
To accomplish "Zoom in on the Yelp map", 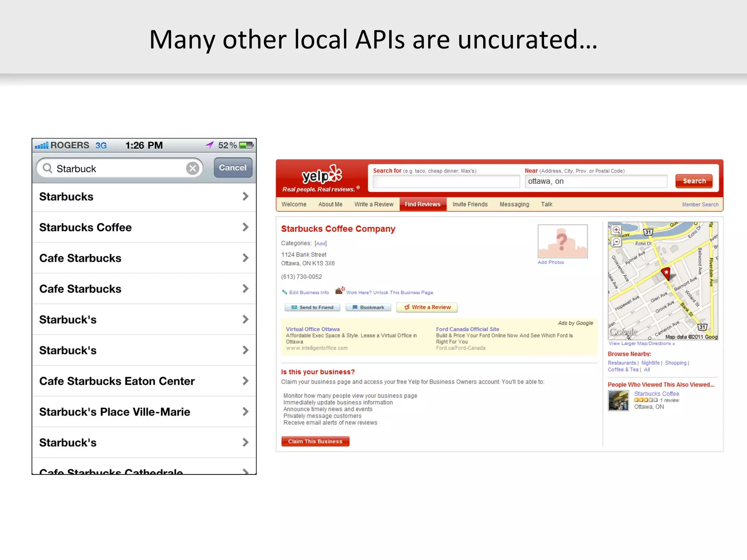I will [616, 230].
